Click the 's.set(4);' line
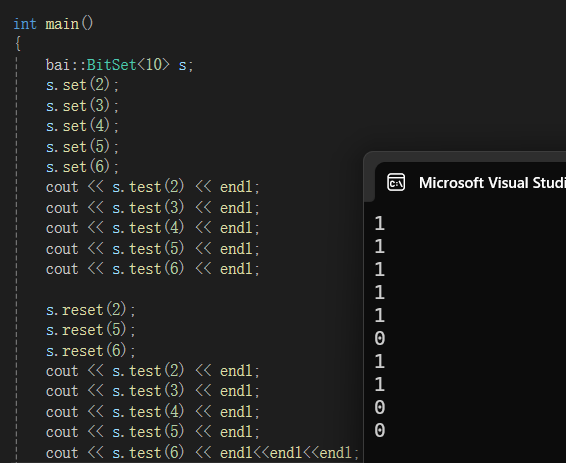The height and width of the screenshot is (463, 566). [82, 126]
